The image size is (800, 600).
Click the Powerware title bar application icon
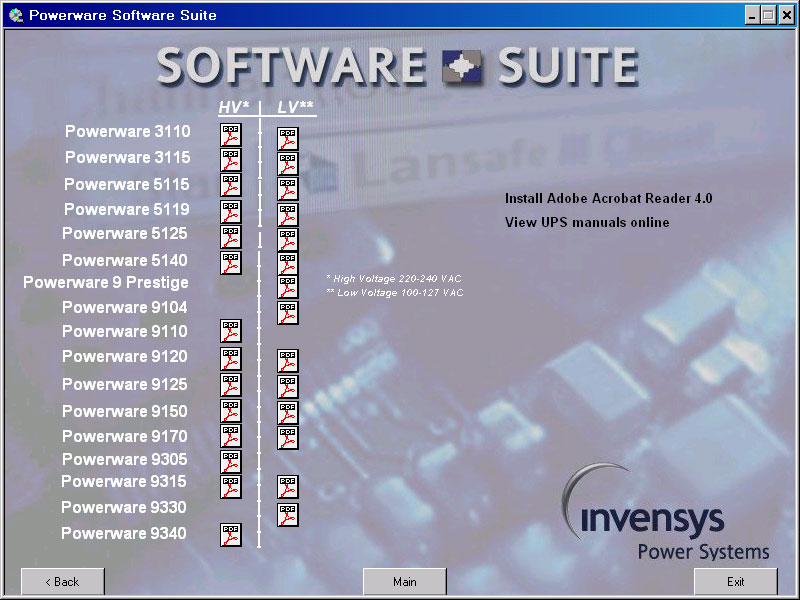point(16,15)
